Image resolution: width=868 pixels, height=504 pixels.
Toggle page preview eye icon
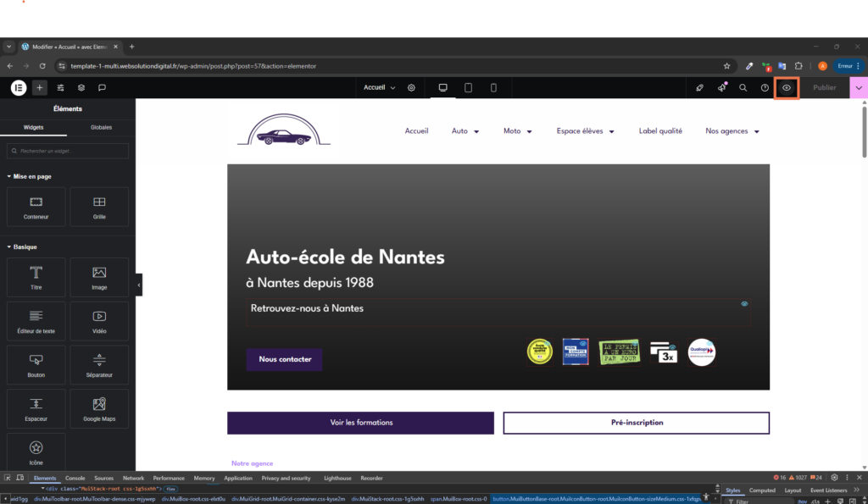(787, 87)
